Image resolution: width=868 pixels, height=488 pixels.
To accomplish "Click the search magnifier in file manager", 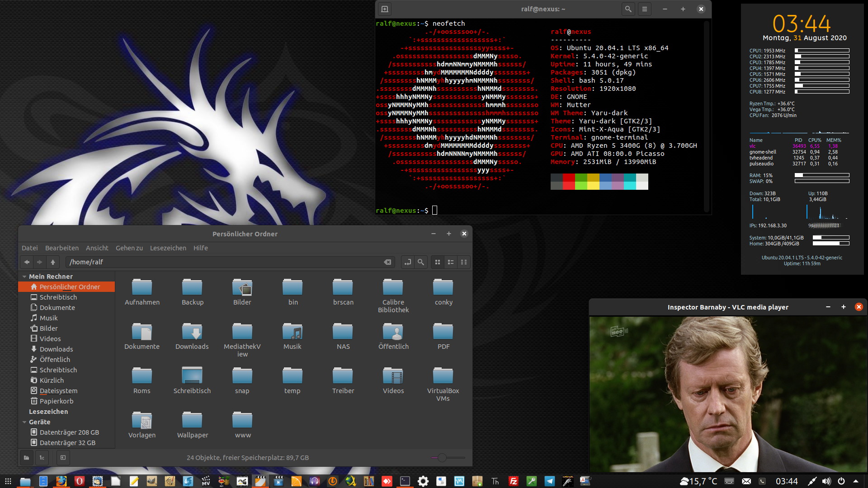I will [421, 262].
